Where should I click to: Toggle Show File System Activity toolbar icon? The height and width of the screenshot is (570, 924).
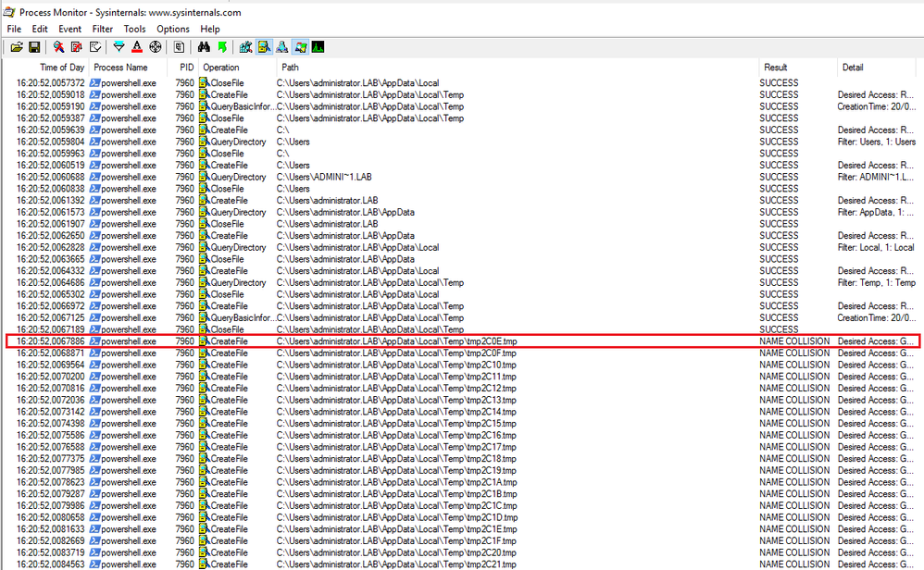point(264,47)
